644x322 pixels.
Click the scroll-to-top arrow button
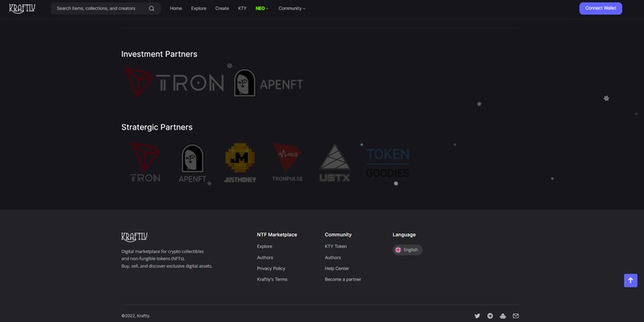click(630, 280)
